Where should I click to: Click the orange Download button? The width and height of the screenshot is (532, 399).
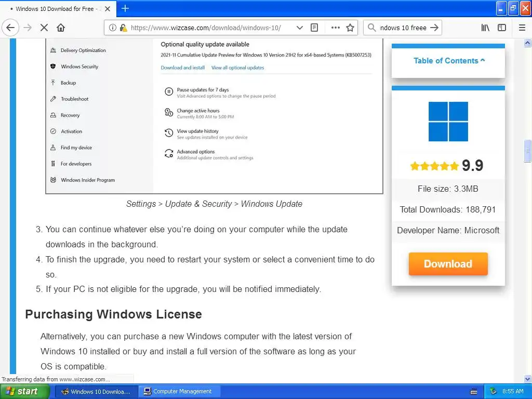pyautogui.click(x=448, y=263)
